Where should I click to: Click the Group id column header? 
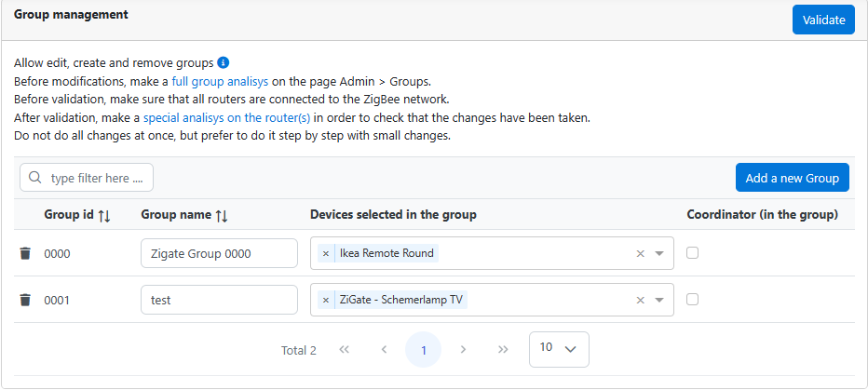tap(69, 215)
